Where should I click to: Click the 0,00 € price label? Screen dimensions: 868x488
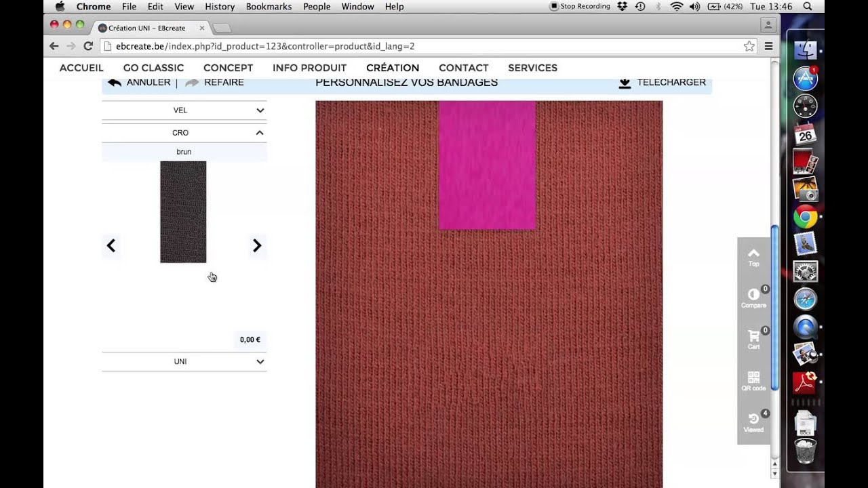pyautogui.click(x=250, y=340)
